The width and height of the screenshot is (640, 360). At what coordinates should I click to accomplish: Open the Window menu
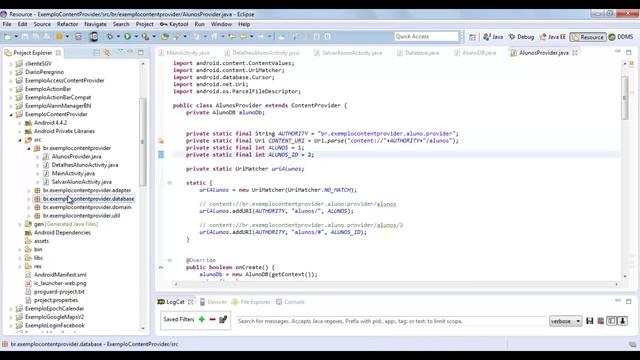pos(221,24)
